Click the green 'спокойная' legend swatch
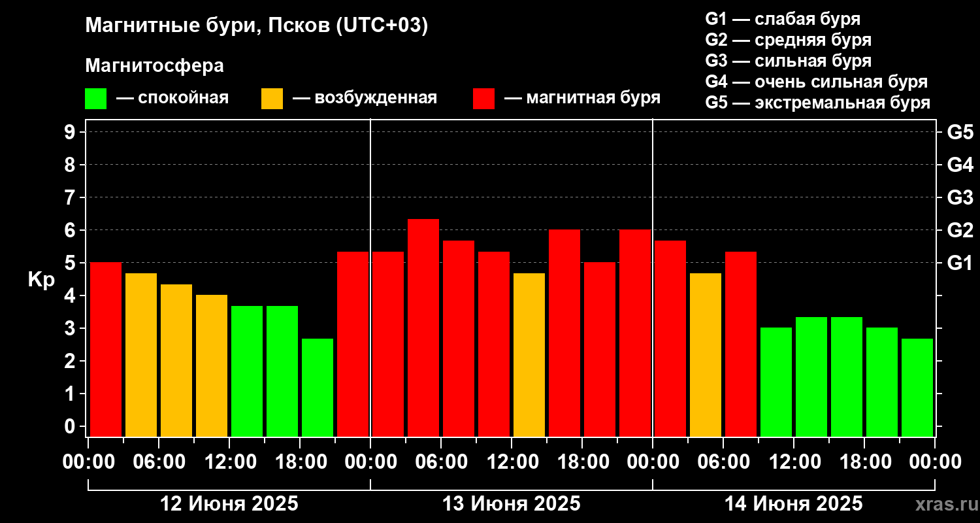Viewport: 980px width, 523px height. (x=95, y=99)
